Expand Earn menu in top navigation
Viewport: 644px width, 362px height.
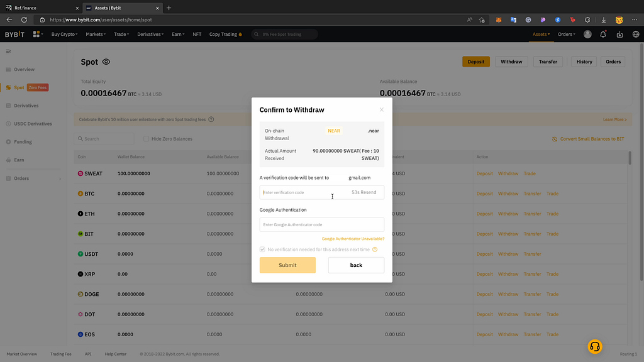pyautogui.click(x=178, y=35)
